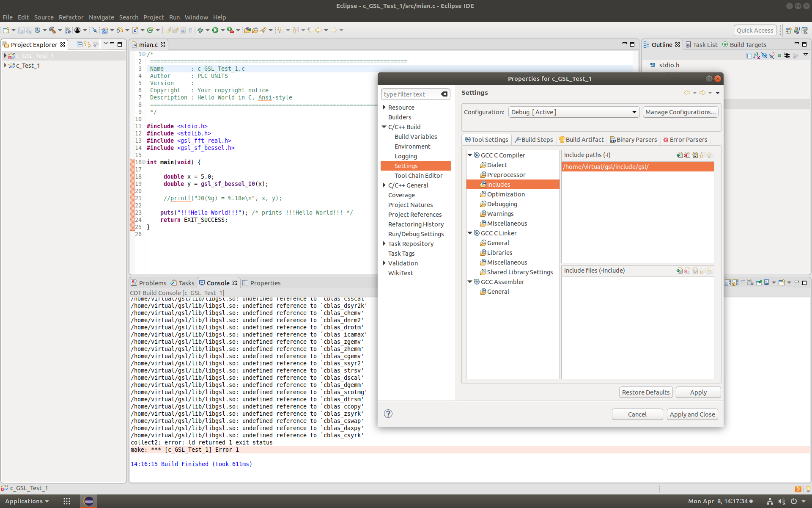
Task: Delete the selected include path via Delete icon
Action: pos(687,155)
